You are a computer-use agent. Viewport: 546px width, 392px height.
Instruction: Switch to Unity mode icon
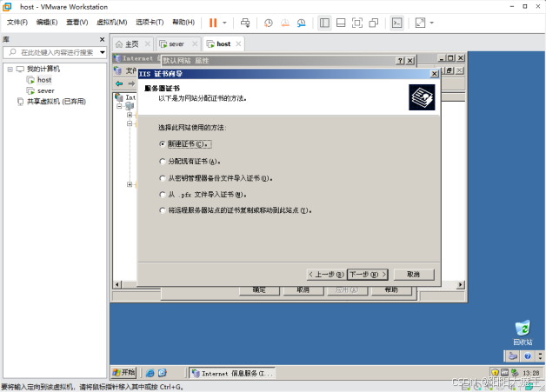tap(374, 23)
